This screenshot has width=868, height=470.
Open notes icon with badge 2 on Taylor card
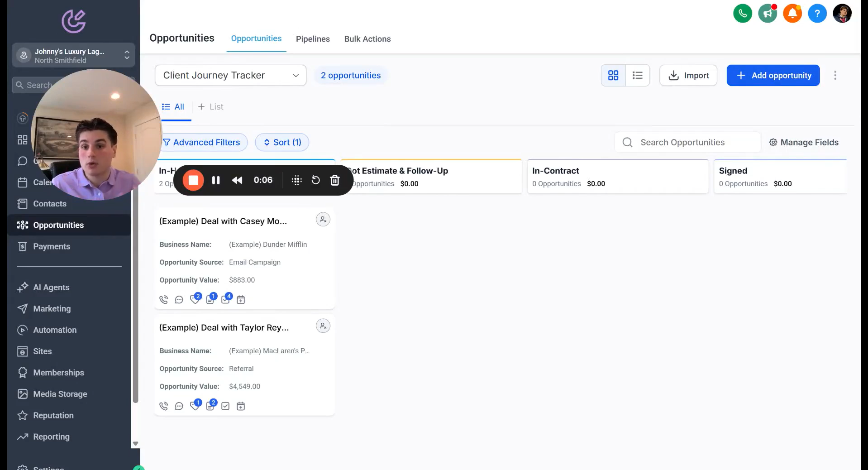pyautogui.click(x=211, y=405)
